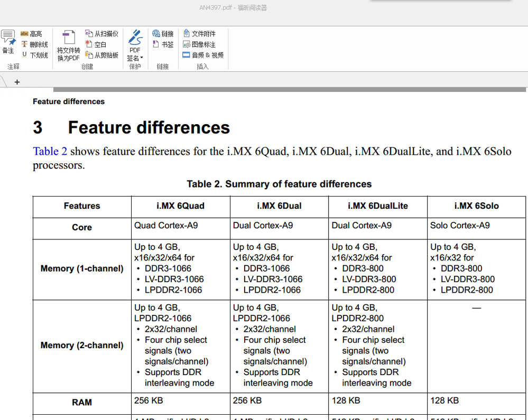Click the 'i.MX 6DualLite' column header
The height and width of the screenshot is (420, 528).
click(378, 206)
